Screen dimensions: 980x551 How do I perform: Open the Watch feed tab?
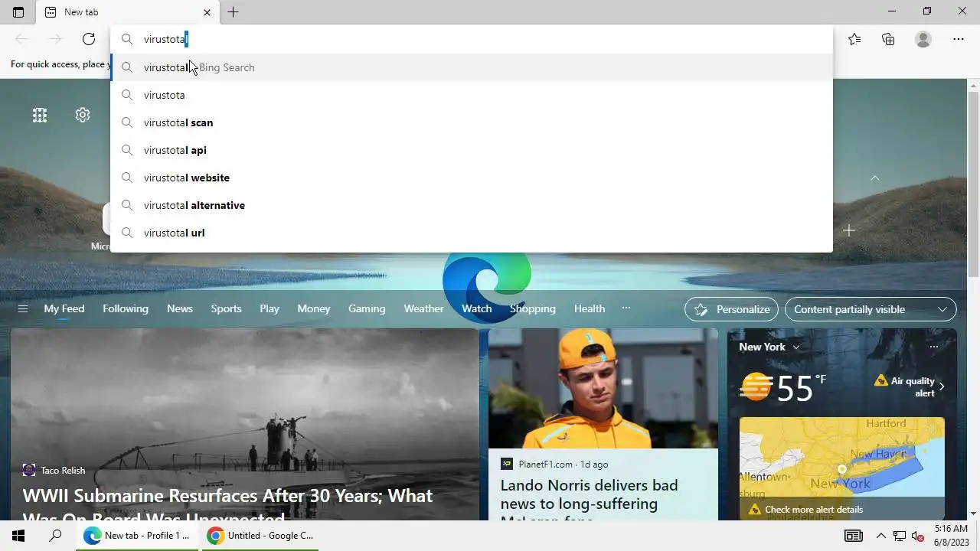pos(476,309)
